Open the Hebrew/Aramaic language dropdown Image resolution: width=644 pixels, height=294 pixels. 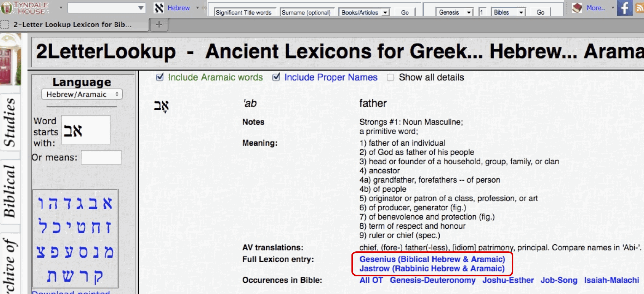coord(82,94)
